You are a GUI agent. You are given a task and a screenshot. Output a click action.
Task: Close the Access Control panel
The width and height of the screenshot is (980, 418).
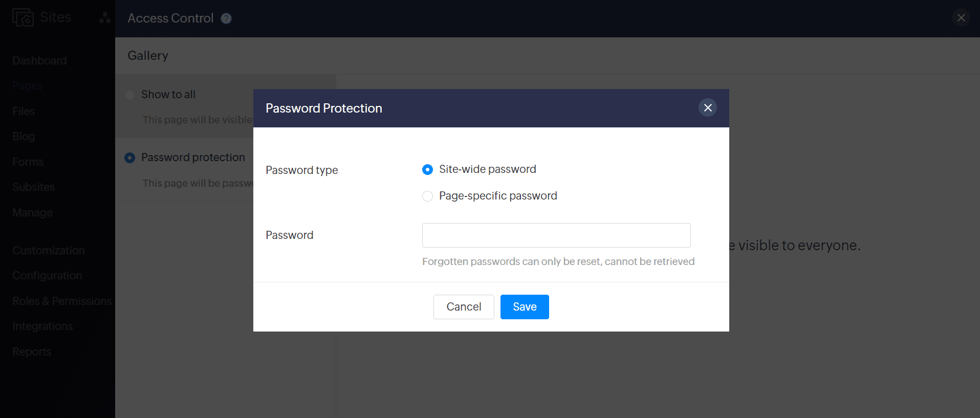(961, 18)
